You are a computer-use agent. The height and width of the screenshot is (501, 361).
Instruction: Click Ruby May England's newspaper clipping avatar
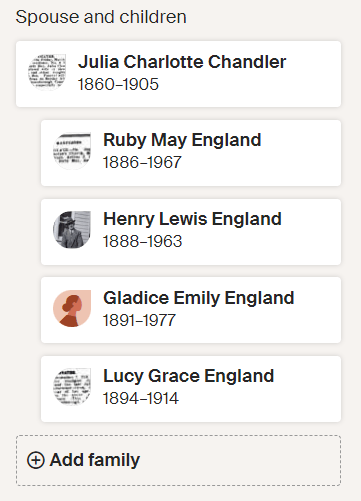coord(72,151)
